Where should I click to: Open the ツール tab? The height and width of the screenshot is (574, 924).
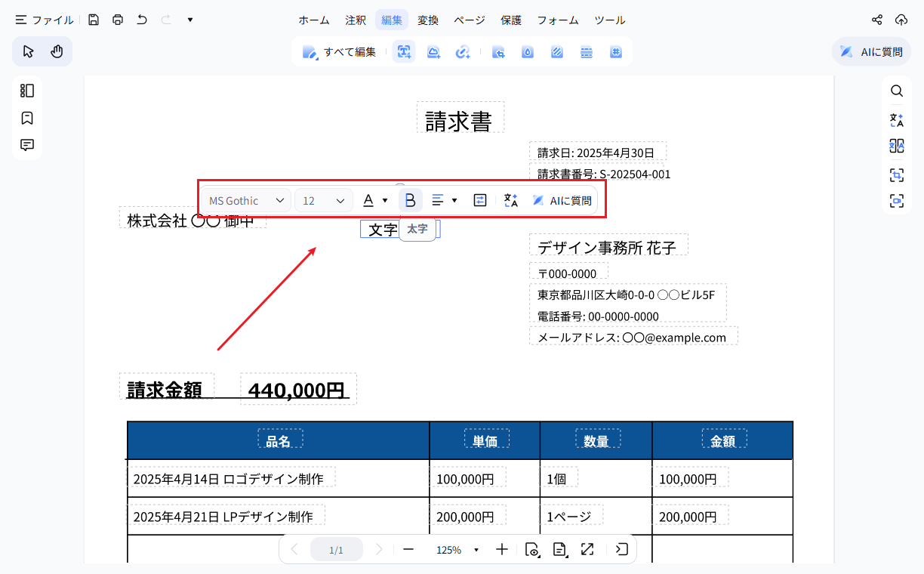610,20
